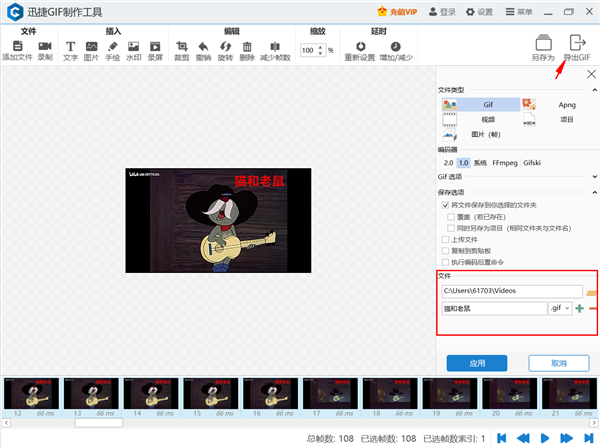Click 重新设置 delay reset icon
Image resolution: width=600 pixels, height=448 pixels.
pos(360,46)
